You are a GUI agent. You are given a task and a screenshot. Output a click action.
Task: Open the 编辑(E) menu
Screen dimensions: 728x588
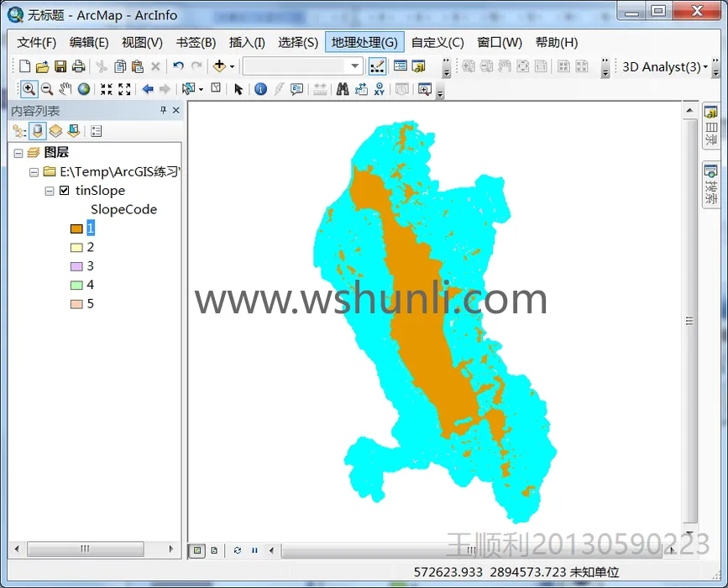89,43
